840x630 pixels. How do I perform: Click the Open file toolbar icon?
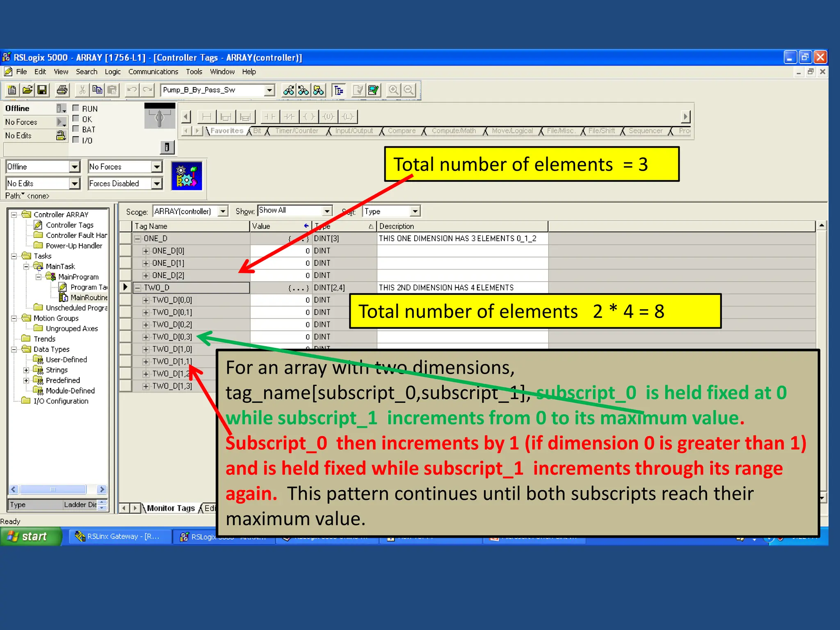[27, 90]
